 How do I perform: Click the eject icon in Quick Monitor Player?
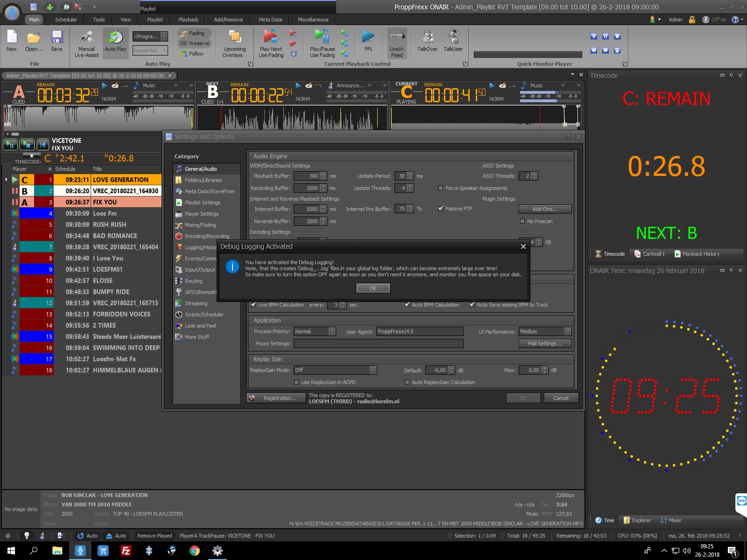[617, 50]
